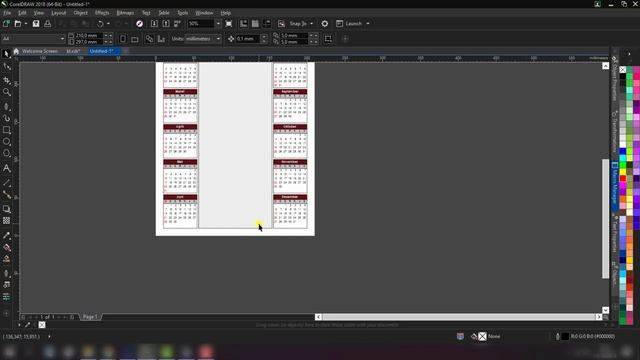This screenshot has height=360, width=640.
Task: Toggle apply layout to all pages
Action: (149, 39)
